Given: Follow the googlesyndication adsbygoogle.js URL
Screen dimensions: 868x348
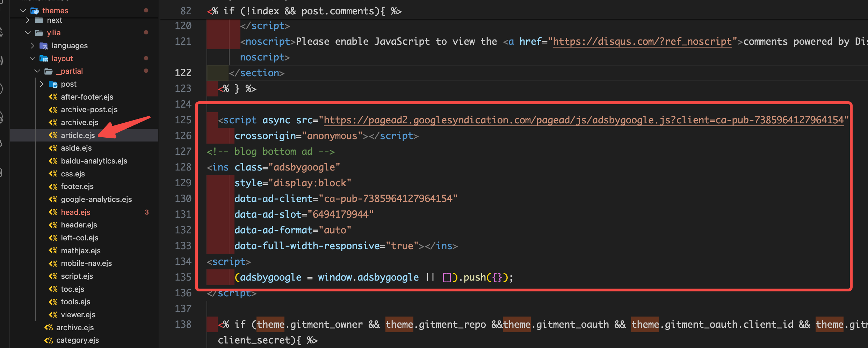Looking at the screenshot, I should 584,120.
